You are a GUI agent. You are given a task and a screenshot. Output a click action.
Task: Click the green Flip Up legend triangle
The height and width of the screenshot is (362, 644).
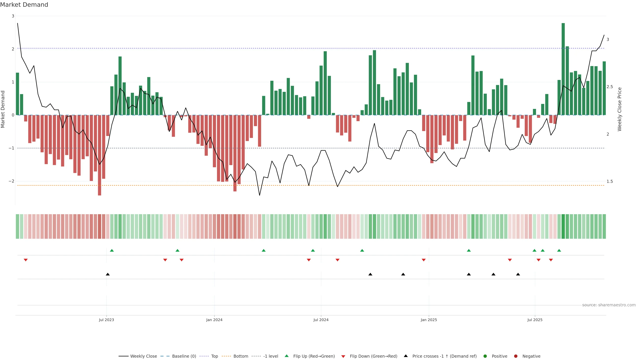tap(287, 356)
